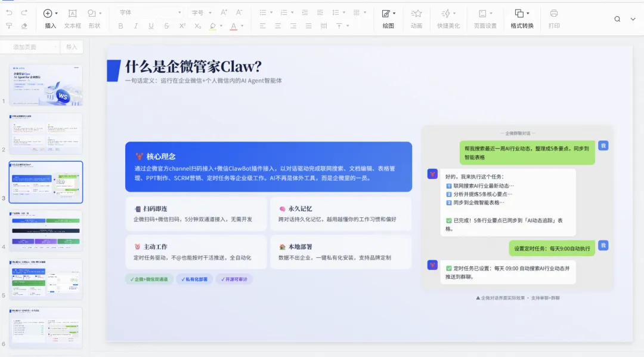Click the bulleted list icon
This screenshot has width=644, height=357.
(263, 13)
